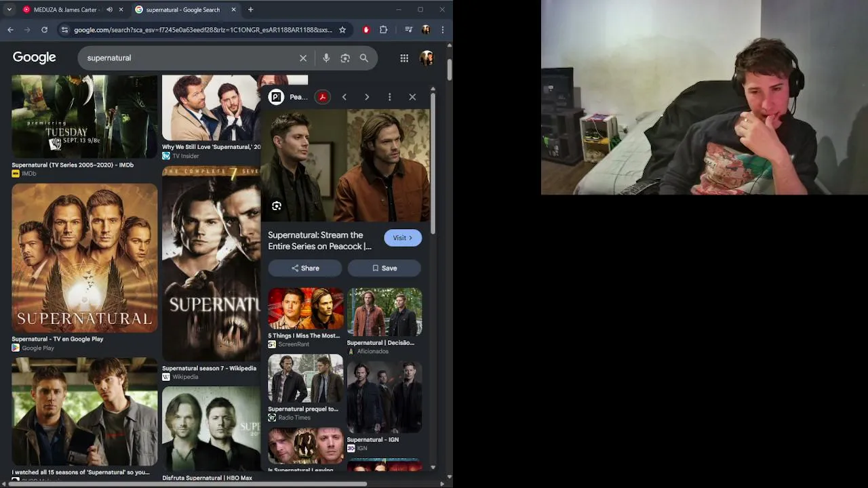Select the TV Insider cast photo thumbnail

(x=212, y=108)
